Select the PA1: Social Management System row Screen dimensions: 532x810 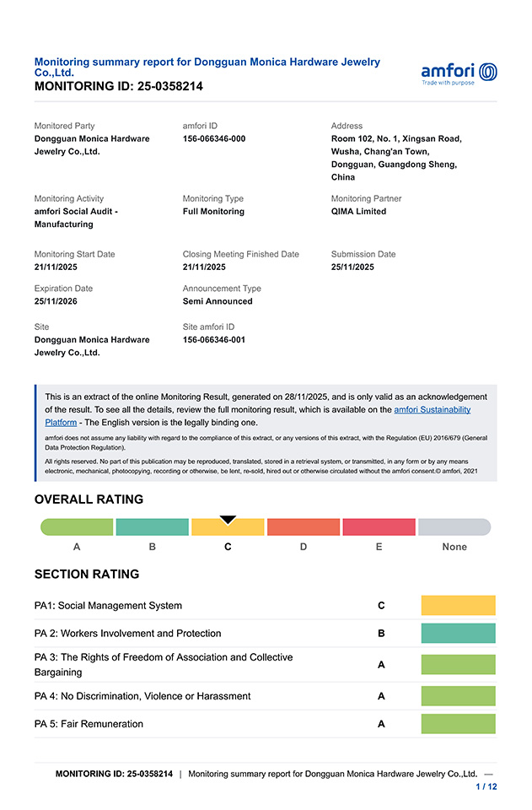[108, 606]
